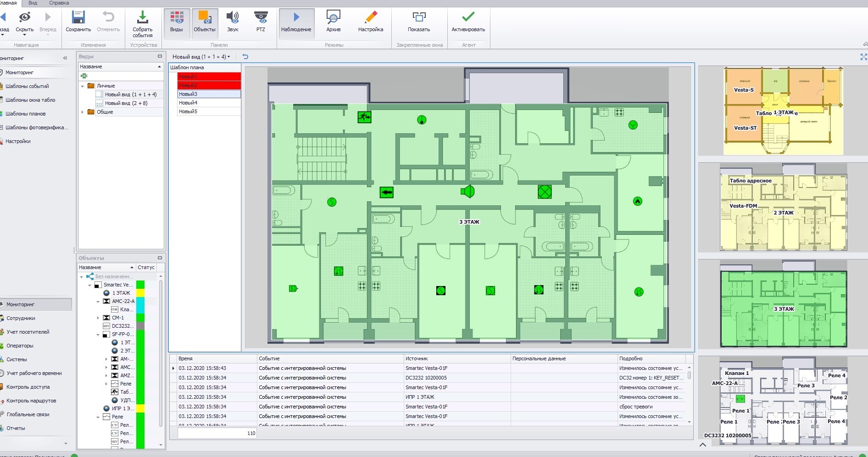The height and width of the screenshot is (457, 868).
Task: Click the event count field showing 110
Action: click(x=217, y=433)
